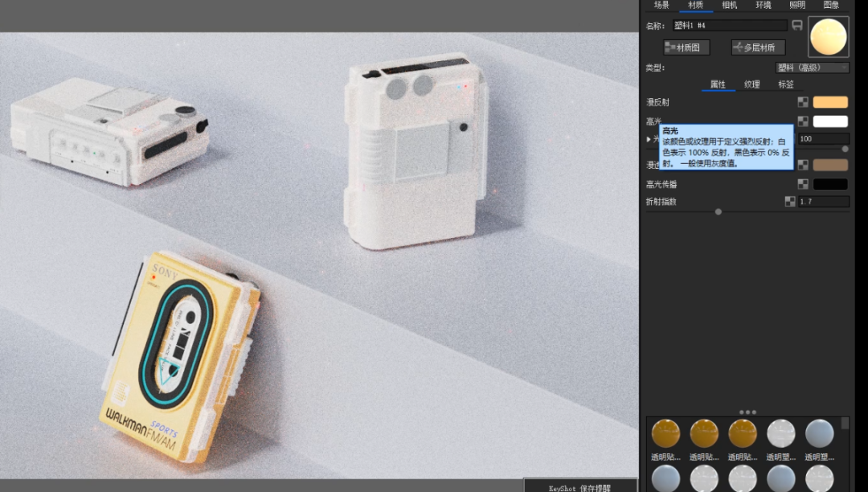Click the three-dot handle above material list
The image size is (868, 492).
[747, 412]
